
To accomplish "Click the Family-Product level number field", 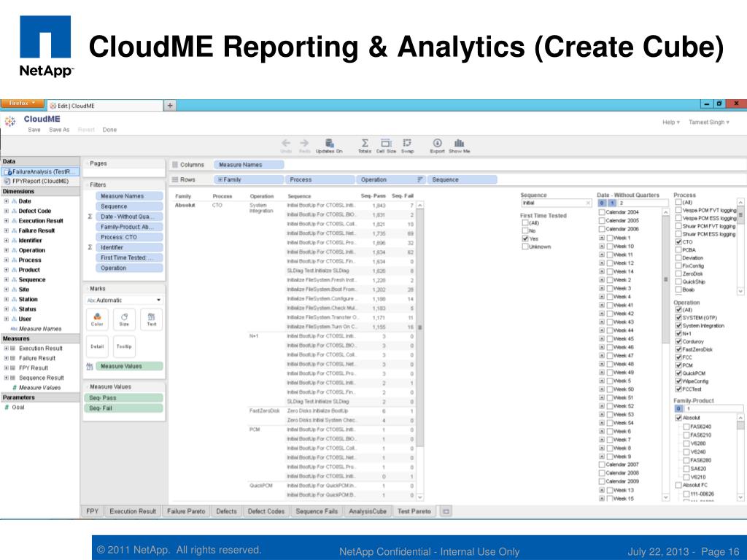I will (713, 408).
